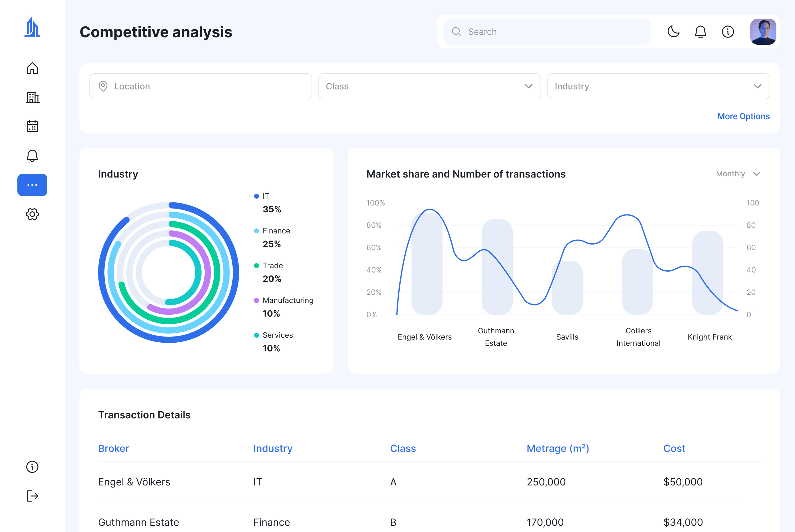Click the Trade green legend dot
795x532 pixels.
click(x=256, y=266)
